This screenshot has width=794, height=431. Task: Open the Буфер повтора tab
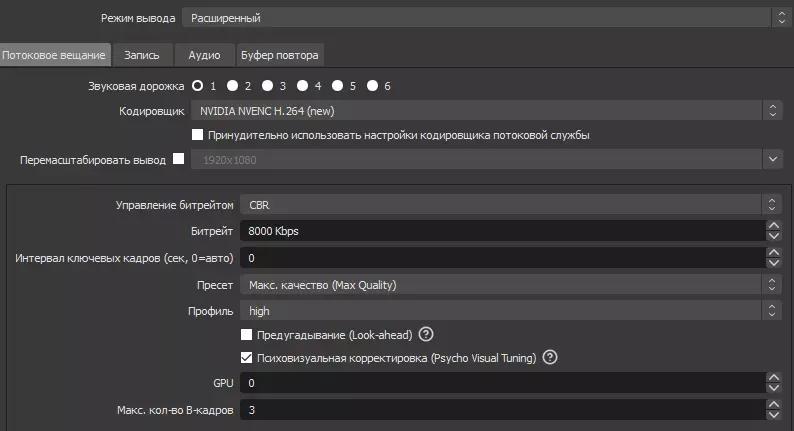pyautogui.click(x=279, y=54)
